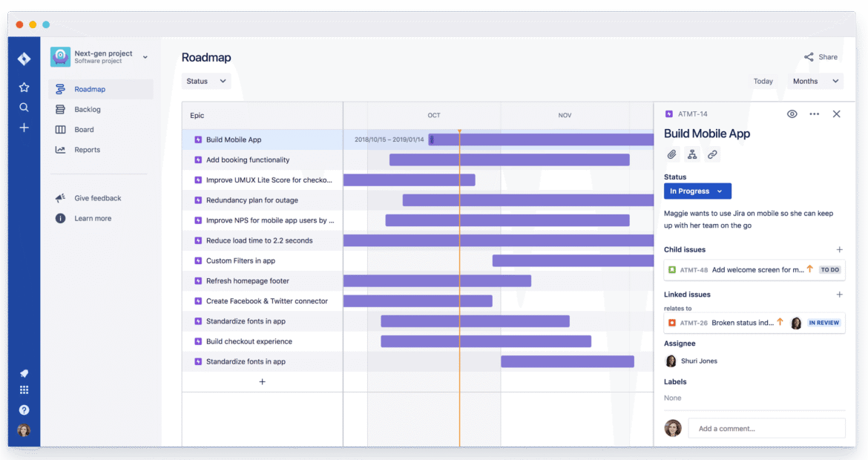Click the Build checkout experience timeline bar
This screenshot has height=460, width=868.
[x=486, y=341]
